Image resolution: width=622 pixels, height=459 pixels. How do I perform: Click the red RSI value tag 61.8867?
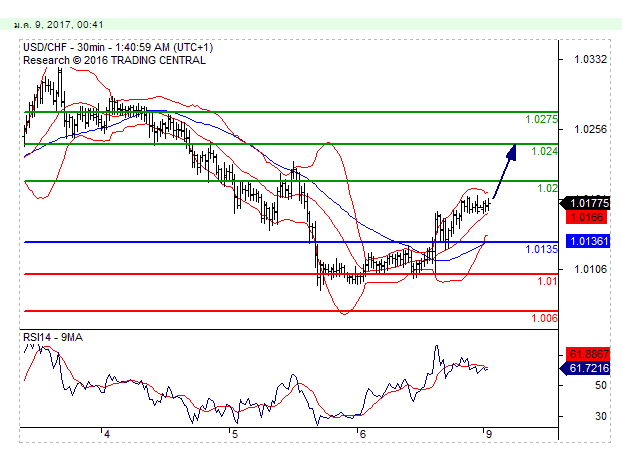coord(587,354)
